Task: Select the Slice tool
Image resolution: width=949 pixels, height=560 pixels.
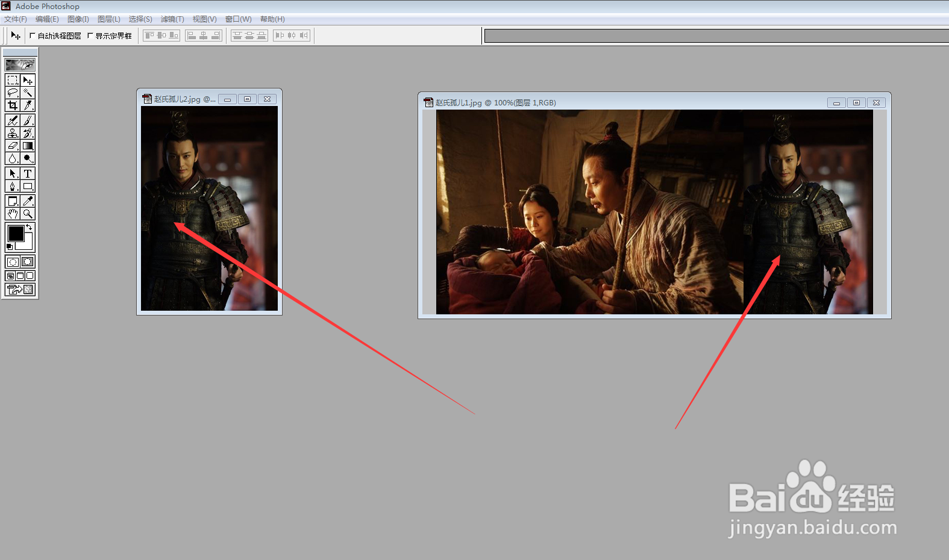Action: [28, 105]
